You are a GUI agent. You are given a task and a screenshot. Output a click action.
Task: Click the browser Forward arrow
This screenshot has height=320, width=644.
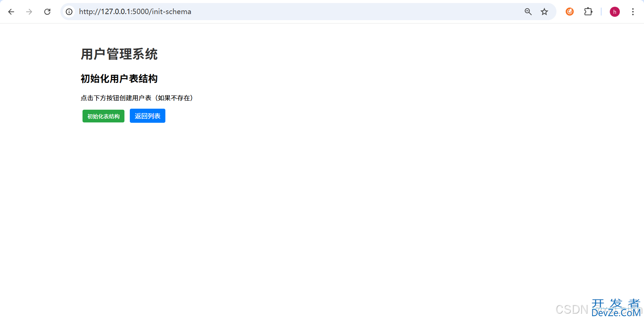point(29,12)
